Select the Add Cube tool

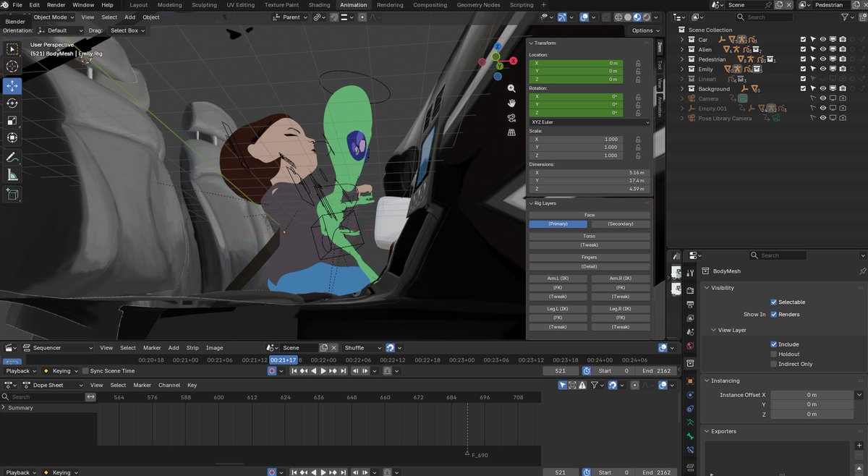click(x=12, y=194)
